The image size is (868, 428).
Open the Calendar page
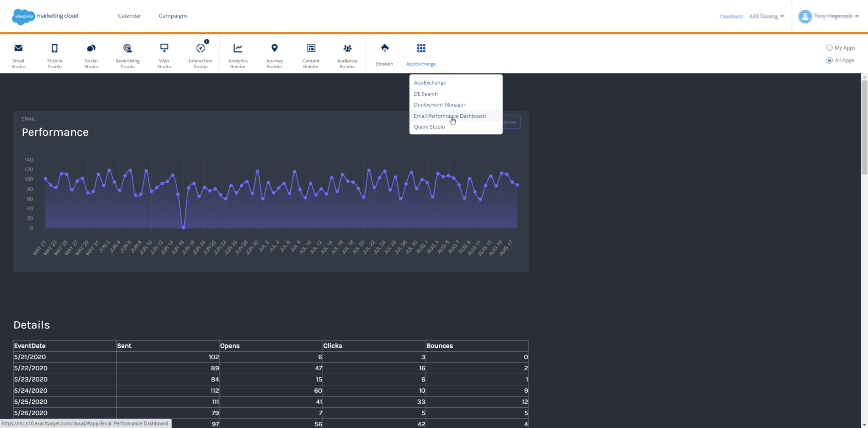pyautogui.click(x=129, y=16)
